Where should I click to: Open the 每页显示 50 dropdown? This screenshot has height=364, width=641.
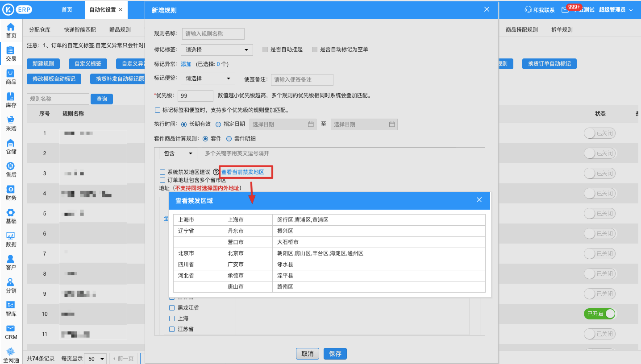(96, 359)
